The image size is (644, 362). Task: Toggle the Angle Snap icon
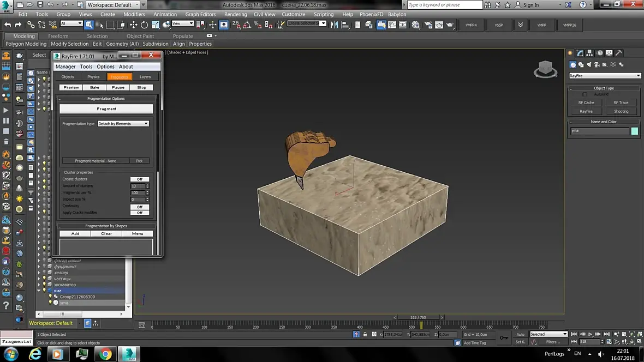coord(247,25)
